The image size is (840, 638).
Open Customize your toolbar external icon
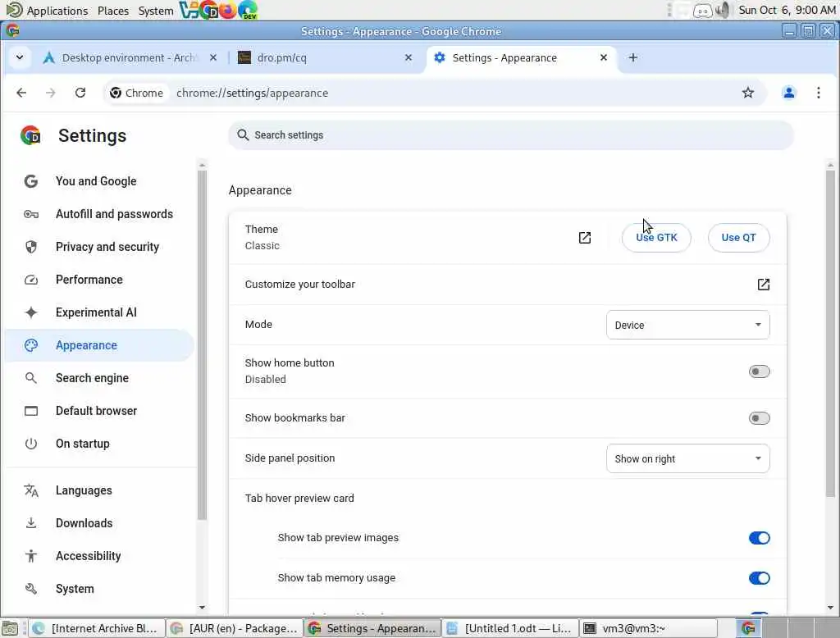[x=763, y=285]
